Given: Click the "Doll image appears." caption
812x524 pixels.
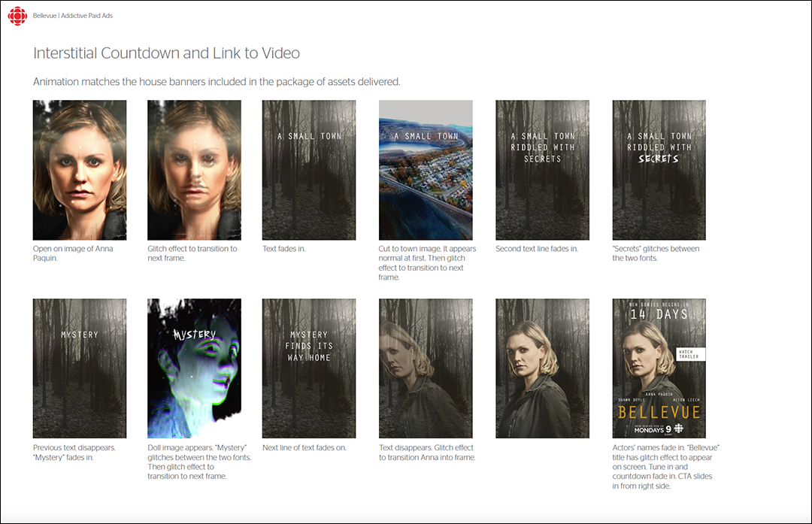Looking at the screenshot, I should point(199,462).
